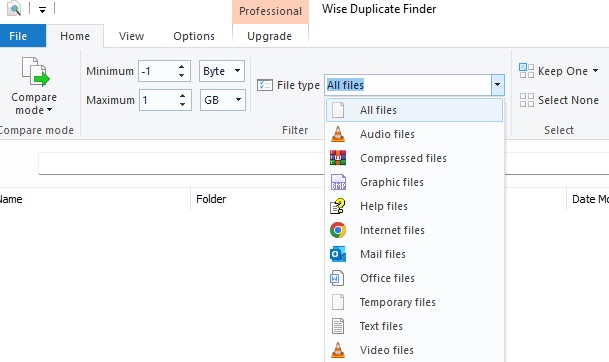Choose Graphic files filter option
Screen dimensions: 609x362
pos(414,182)
